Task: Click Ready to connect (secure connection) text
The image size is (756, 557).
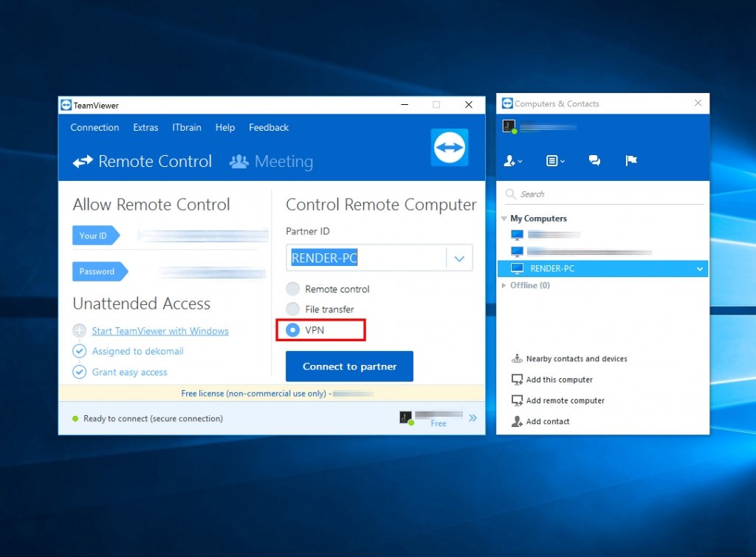Action: click(x=153, y=419)
